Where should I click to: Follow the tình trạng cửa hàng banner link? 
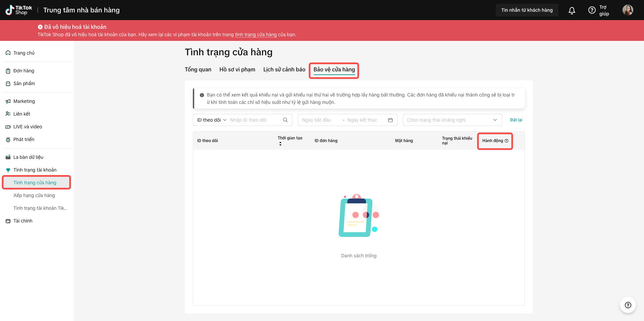coord(256,35)
